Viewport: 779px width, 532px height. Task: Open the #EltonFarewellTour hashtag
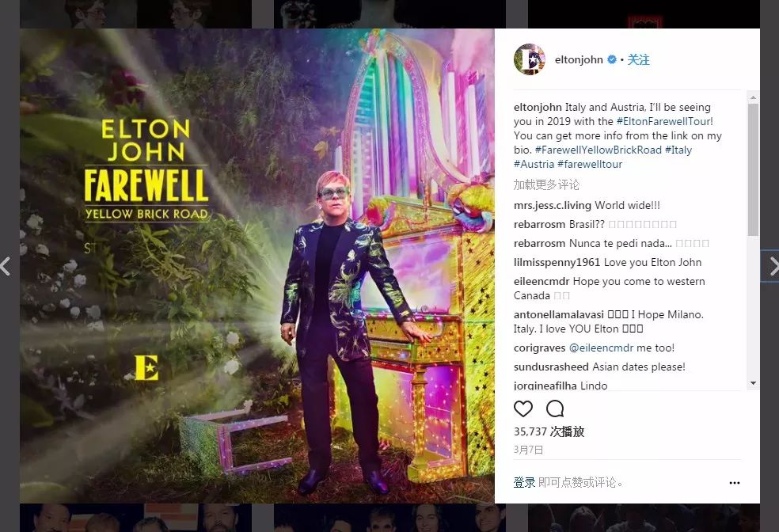[x=665, y=121]
